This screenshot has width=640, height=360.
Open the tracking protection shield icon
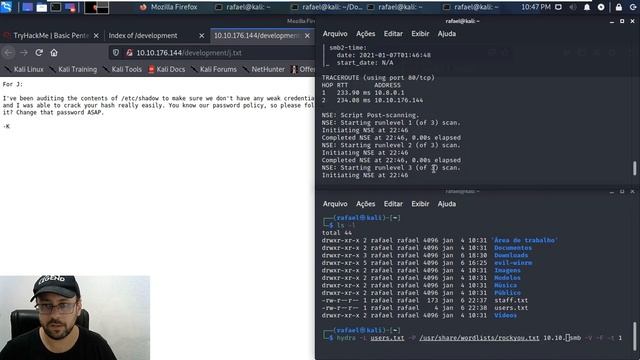tap(116, 53)
